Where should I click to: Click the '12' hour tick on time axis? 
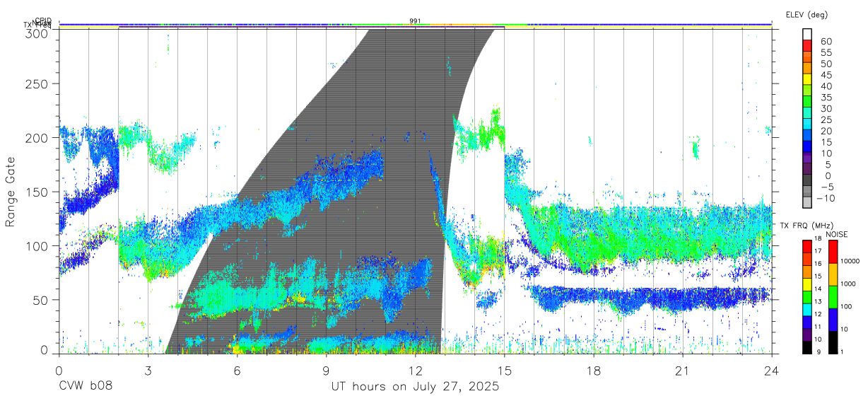point(415,371)
